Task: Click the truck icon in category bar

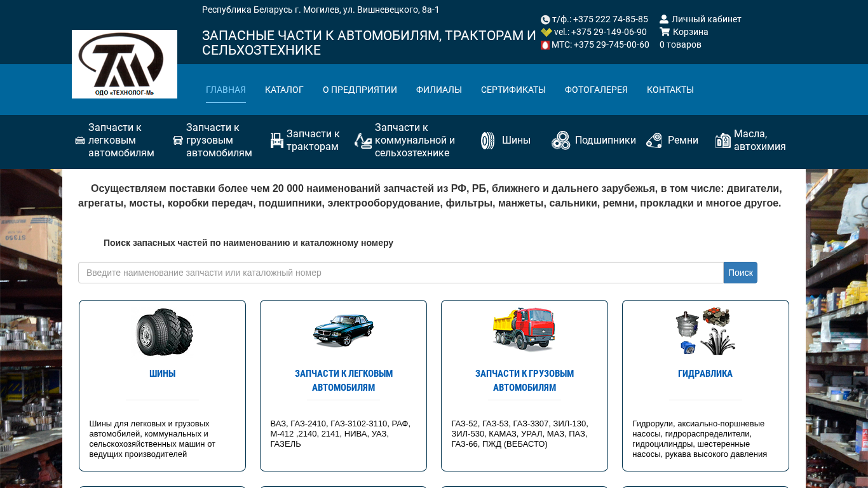Action: (x=178, y=140)
